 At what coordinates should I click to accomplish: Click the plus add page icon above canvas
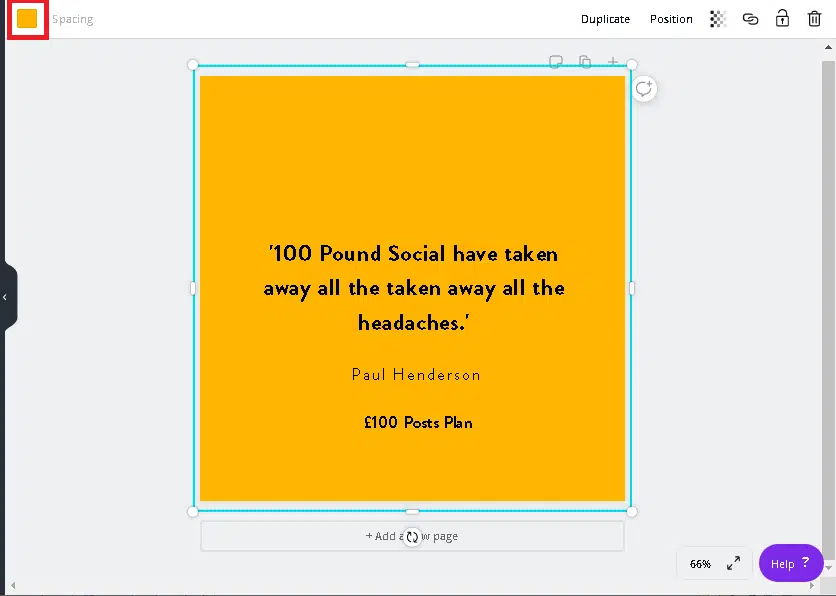click(613, 61)
